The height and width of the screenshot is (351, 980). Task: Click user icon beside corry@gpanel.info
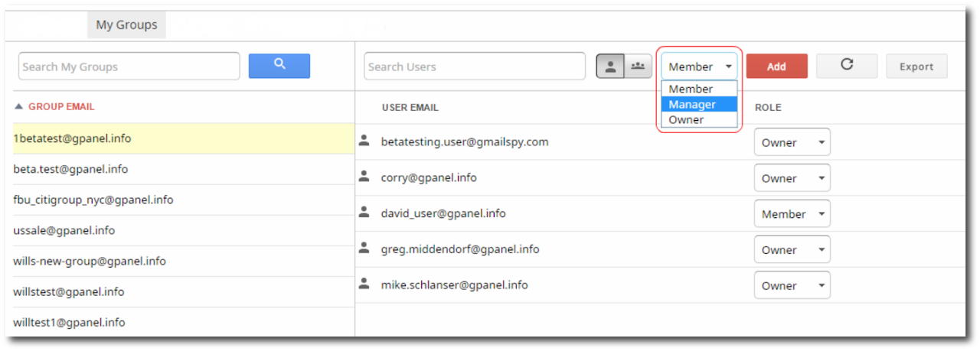pyautogui.click(x=364, y=177)
